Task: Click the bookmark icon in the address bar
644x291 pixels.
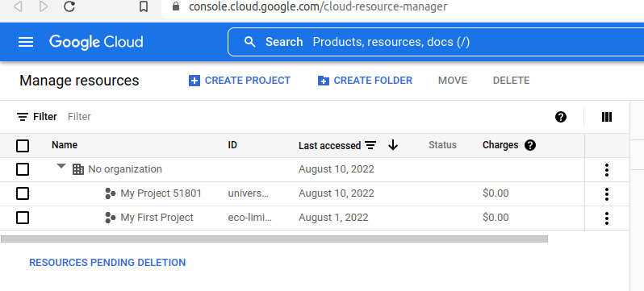Action: tap(144, 6)
